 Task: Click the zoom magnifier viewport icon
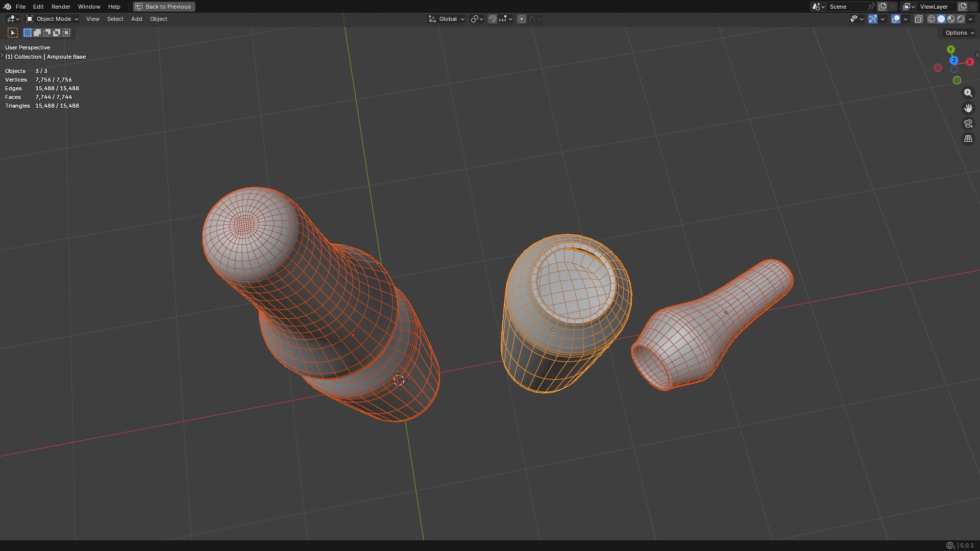[x=968, y=93]
